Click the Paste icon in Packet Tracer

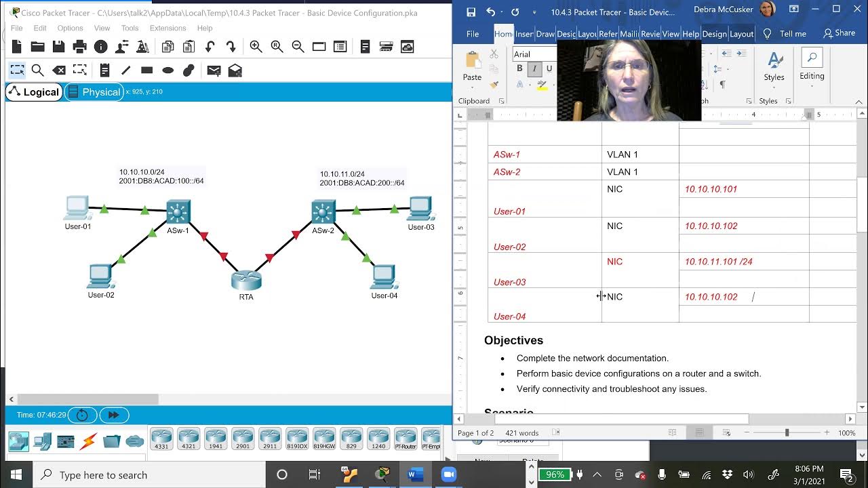(189, 47)
